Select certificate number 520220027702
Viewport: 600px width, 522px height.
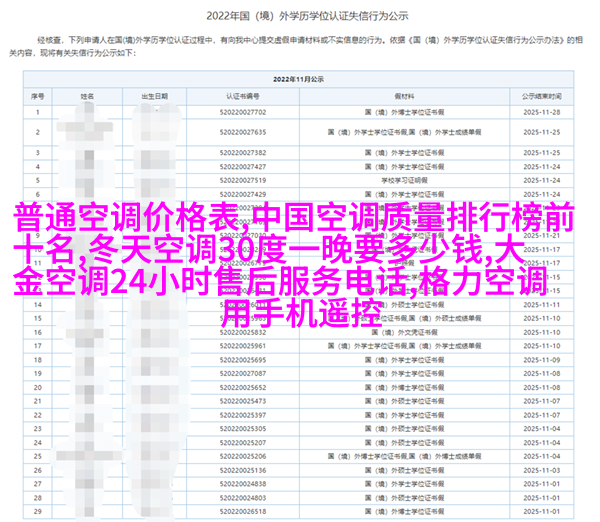click(x=243, y=112)
